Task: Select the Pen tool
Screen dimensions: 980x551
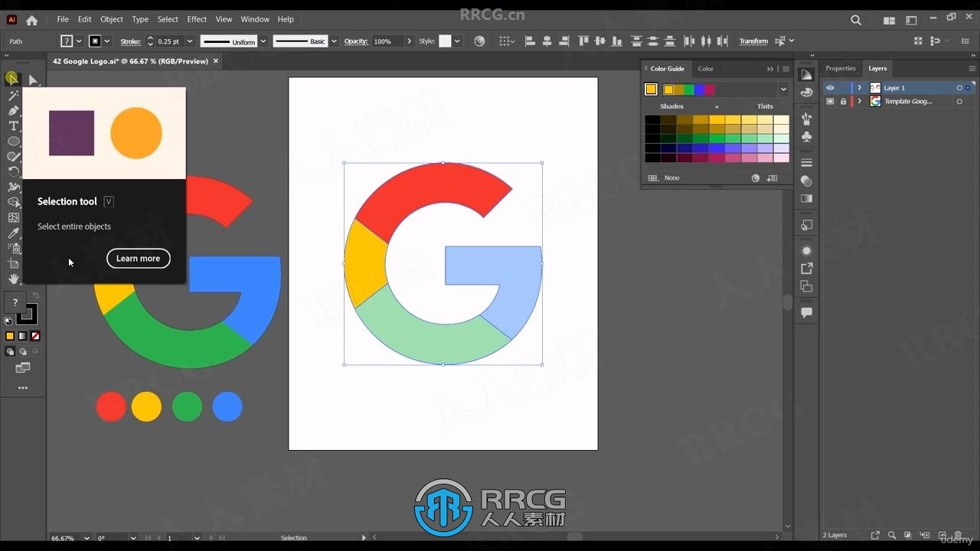Action: 13,110
